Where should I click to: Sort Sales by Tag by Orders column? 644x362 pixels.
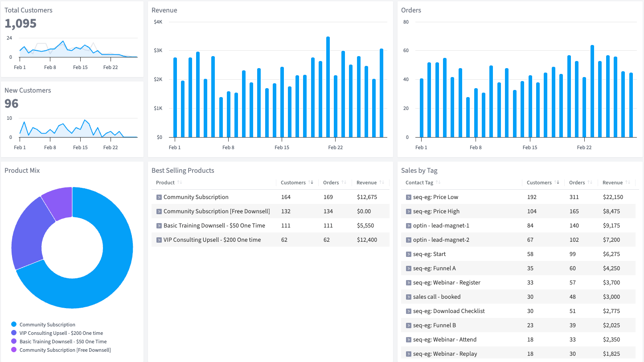(577, 183)
